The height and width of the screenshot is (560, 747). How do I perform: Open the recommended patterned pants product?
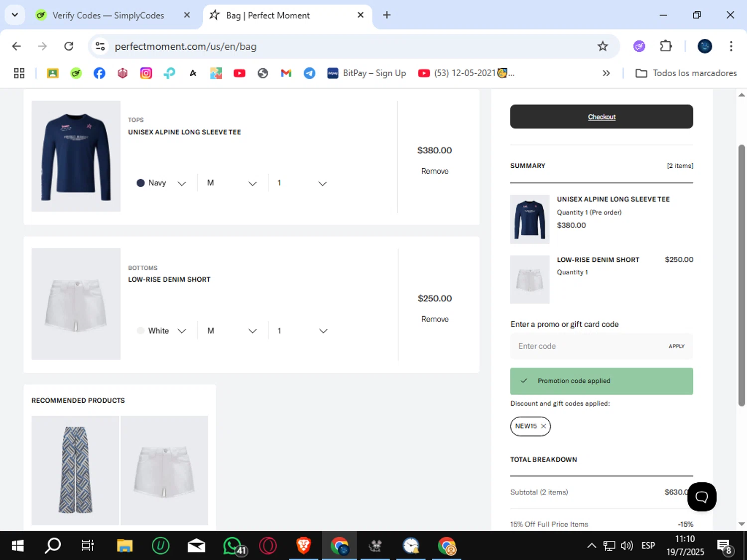pyautogui.click(x=75, y=470)
